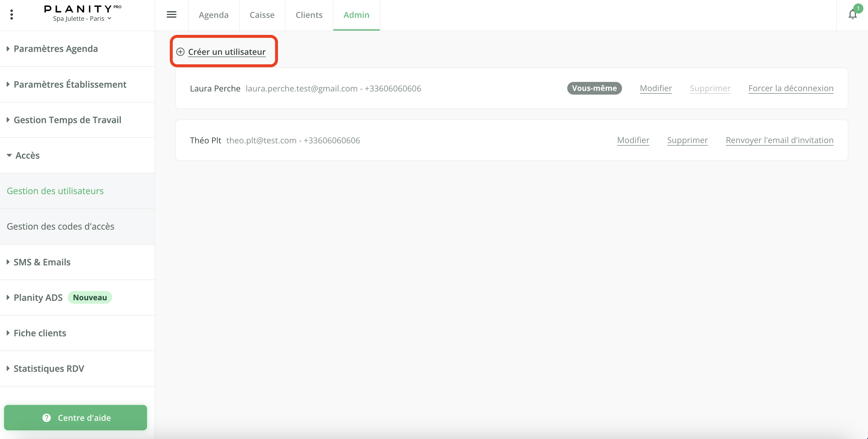Switch to the Agenda tab

(213, 15)
